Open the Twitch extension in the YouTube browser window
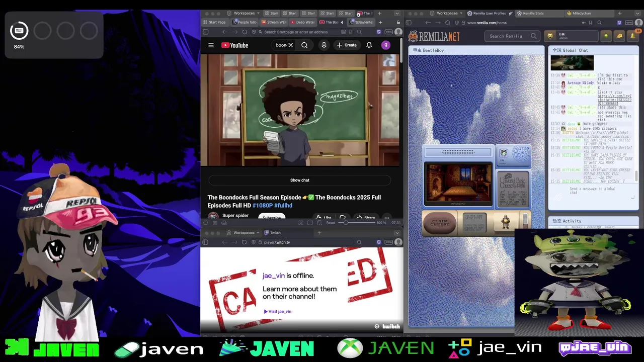Screen dimensions: 644x362 [379, 32]
